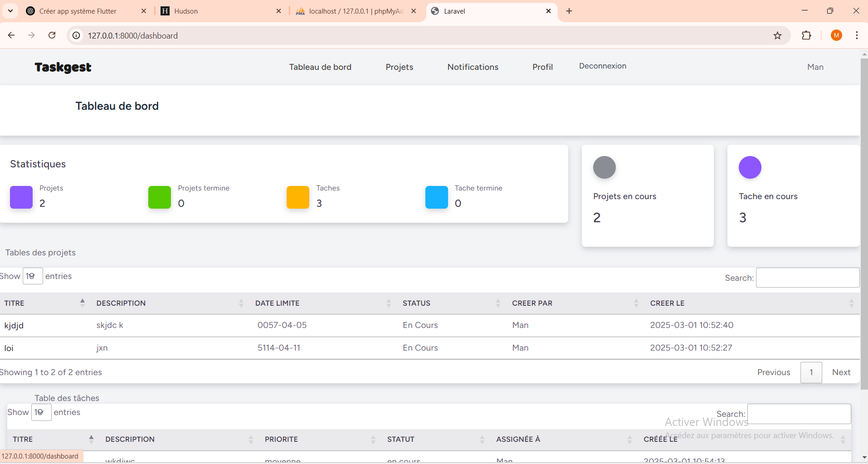Open the Projets navigation menu item

point(399,67)
